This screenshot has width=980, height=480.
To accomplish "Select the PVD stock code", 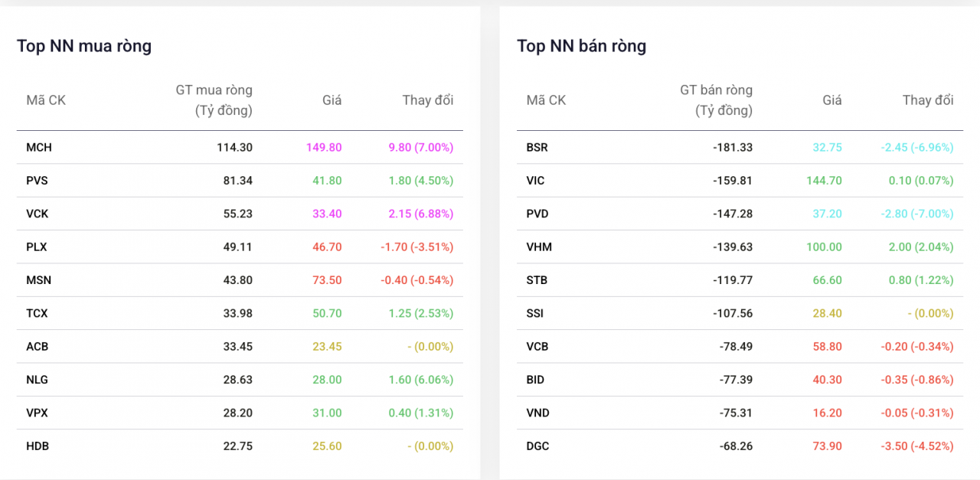I will (537, 214).
